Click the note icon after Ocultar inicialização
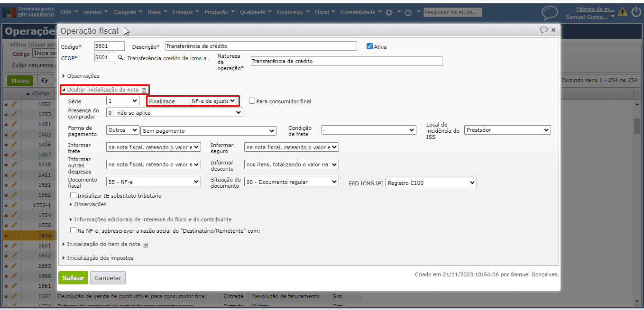 (x=144, y=90)
